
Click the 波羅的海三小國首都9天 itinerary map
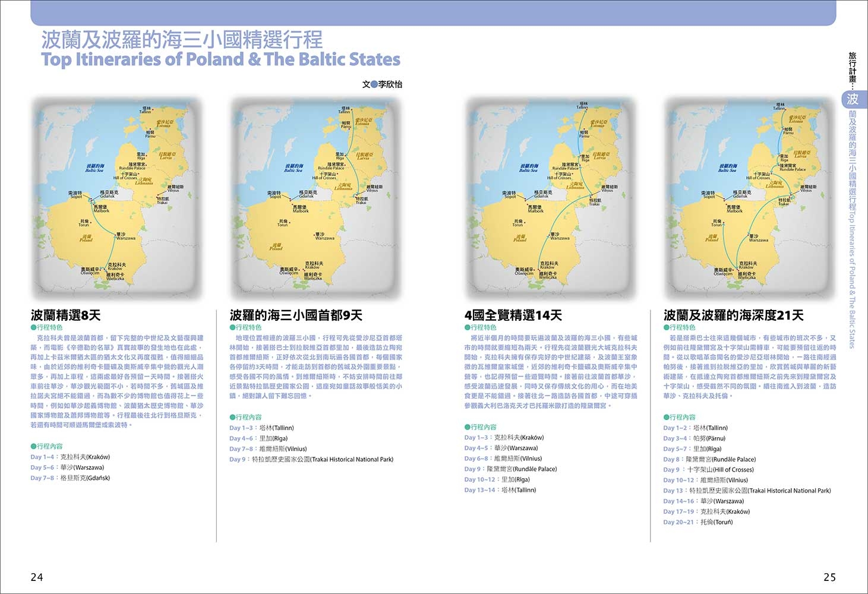(x=316, y=199)
